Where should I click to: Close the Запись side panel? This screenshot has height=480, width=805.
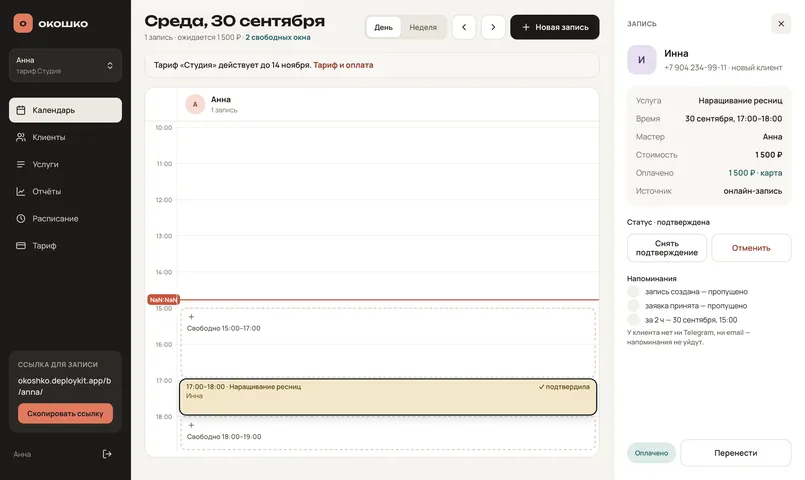(781, 24)
